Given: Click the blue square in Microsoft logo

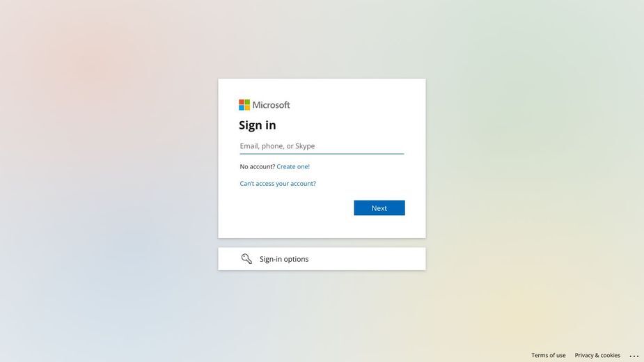Looking at the screenshot, I should click(x=242, y=108).
